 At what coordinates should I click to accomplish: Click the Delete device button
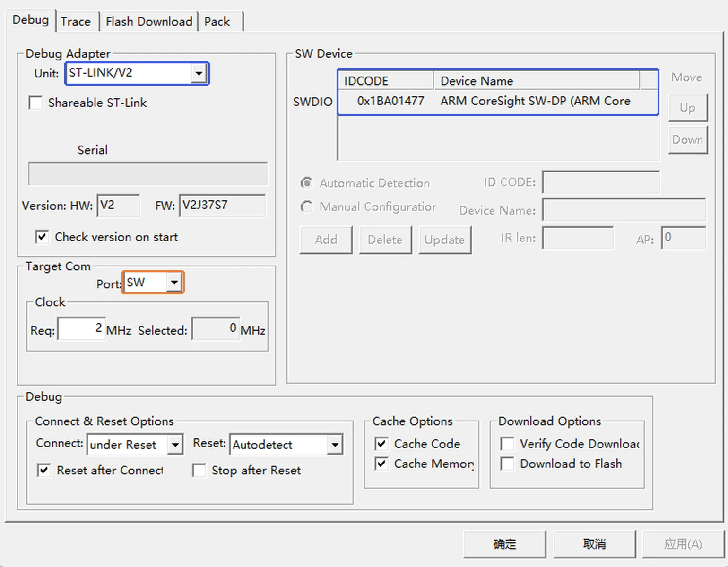[385, 240]
